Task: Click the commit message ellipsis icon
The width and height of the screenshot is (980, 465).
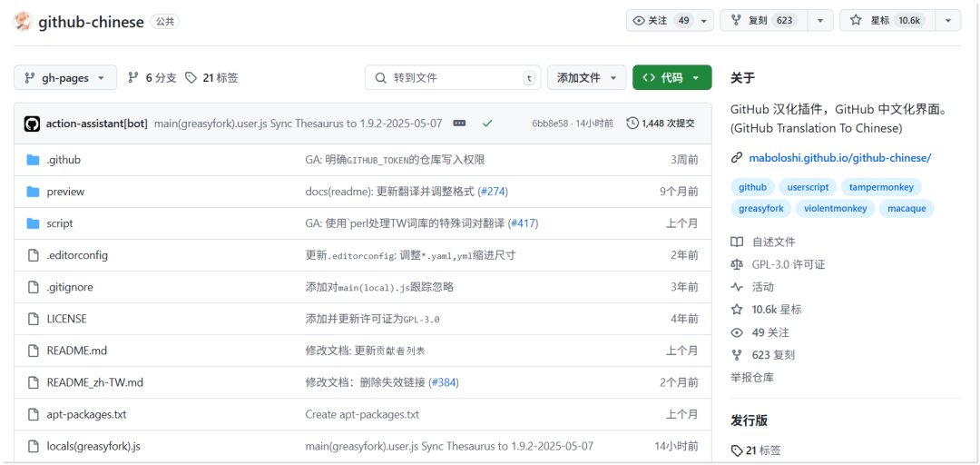Action: point(459,123)
